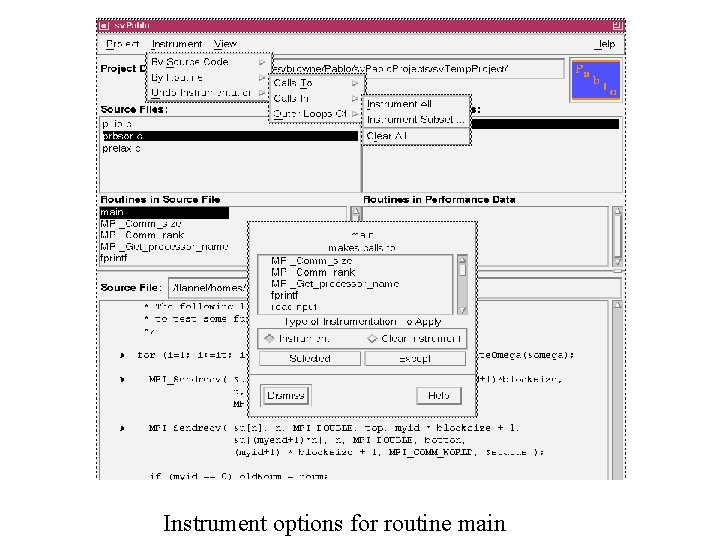Click down arrow of dialog list scrollbar
The height and width of the screenshot is (540, 720).
(462, 309)
